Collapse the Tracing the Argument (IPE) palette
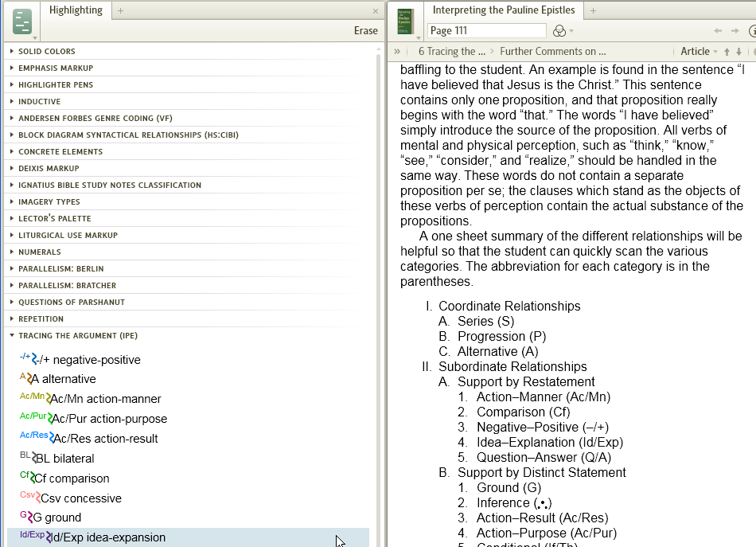The height and width of the screenshot is (547, 756). tap(12, 335)
